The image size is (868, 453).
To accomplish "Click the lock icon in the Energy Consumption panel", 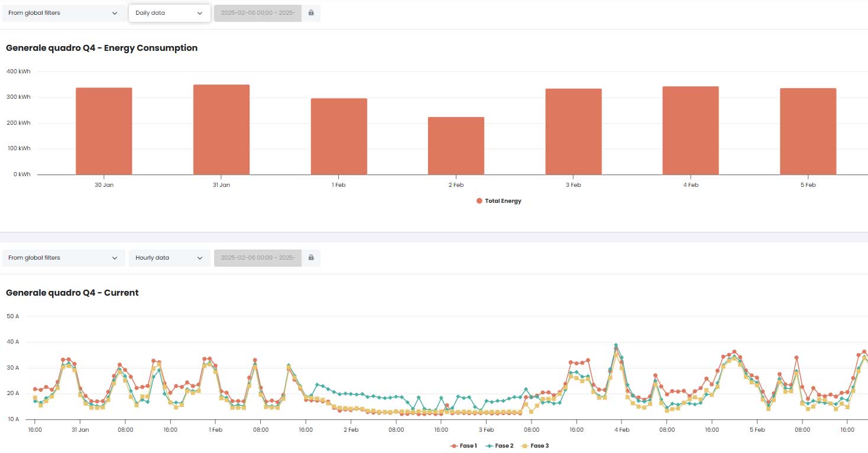I will [311, 13].
